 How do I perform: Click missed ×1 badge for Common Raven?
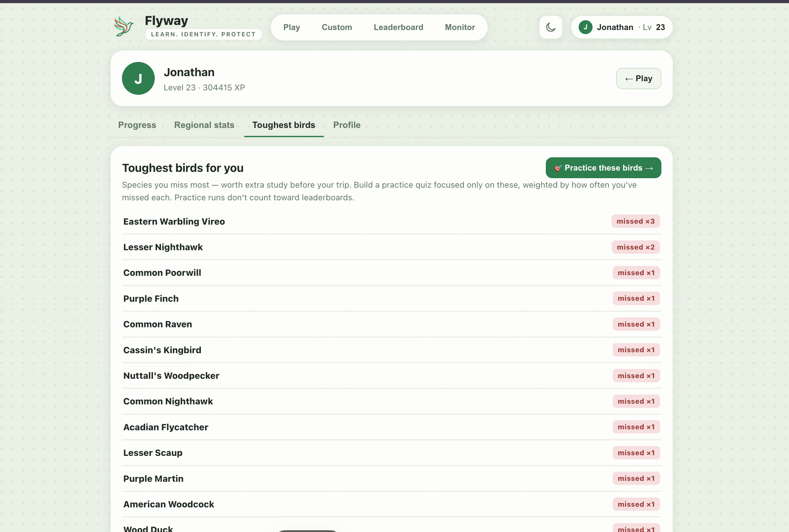(636, 324)
